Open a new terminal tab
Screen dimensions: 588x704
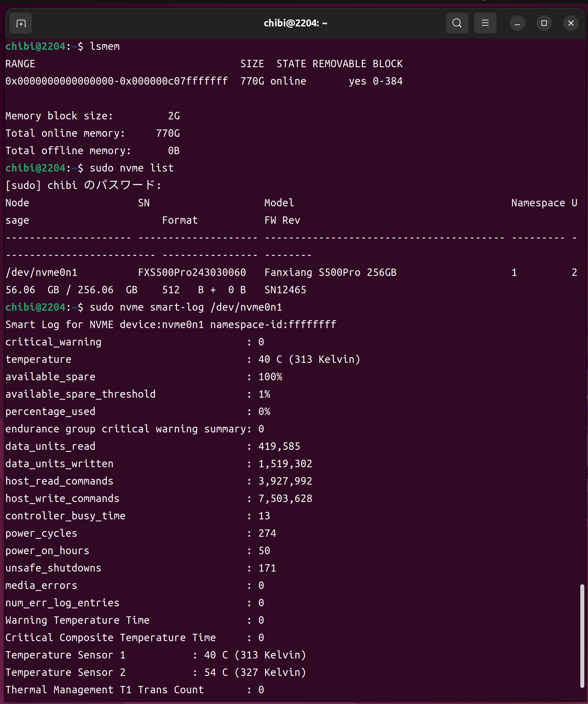pos(21,23)
